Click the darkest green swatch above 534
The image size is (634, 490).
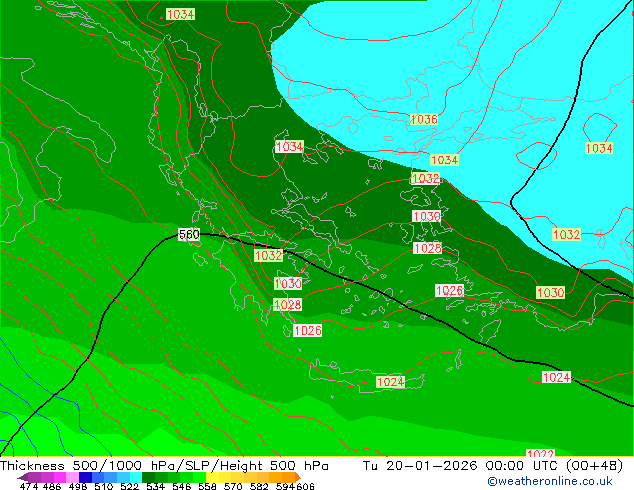[x=148, y=477]
